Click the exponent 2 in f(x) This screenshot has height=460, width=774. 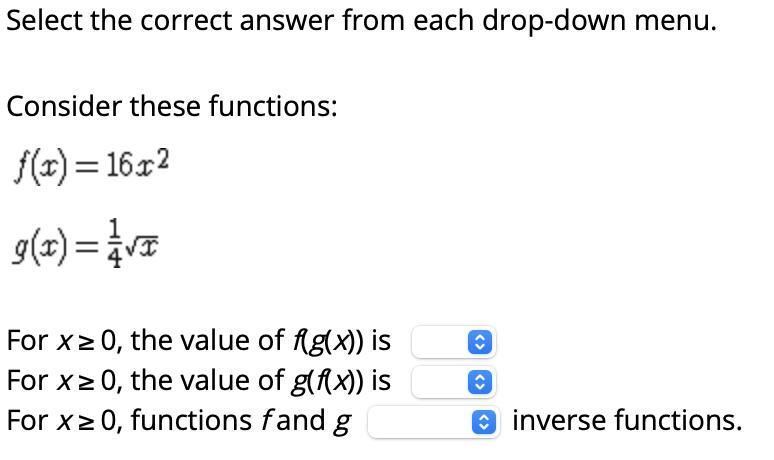[x=163, y=159]
